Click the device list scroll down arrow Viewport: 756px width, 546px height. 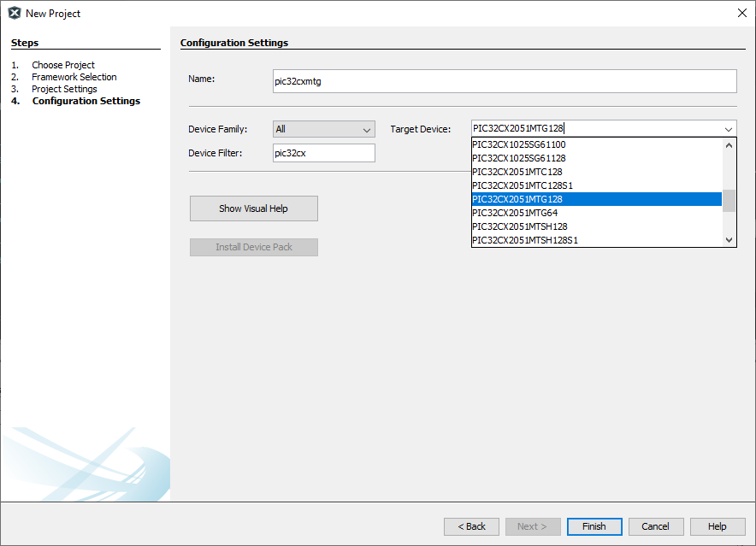coord(729,239)
